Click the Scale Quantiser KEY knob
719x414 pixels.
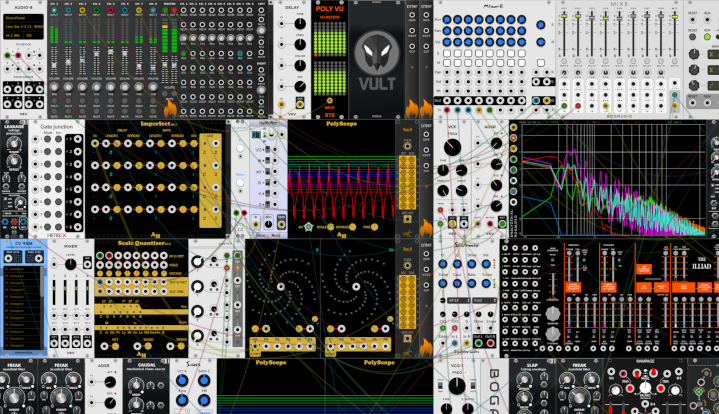click(x=116, y=346)
